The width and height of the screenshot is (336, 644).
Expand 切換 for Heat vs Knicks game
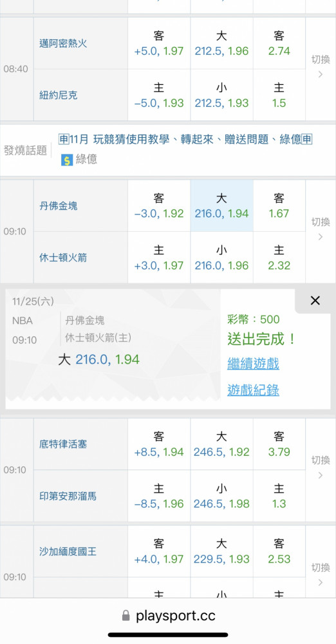coord(321,69)
